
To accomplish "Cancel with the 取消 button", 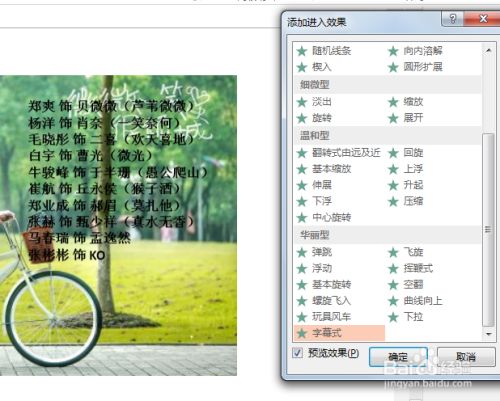I will click(466, 357).
